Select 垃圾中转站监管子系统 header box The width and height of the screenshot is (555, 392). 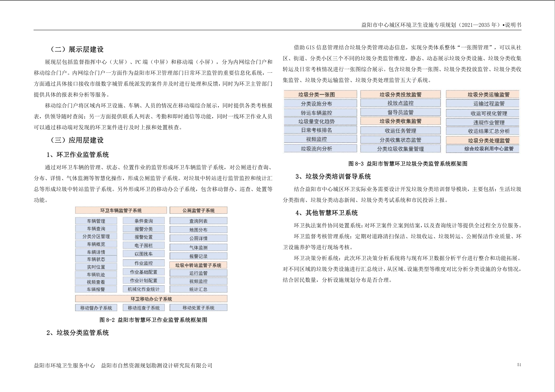[198, 265]
